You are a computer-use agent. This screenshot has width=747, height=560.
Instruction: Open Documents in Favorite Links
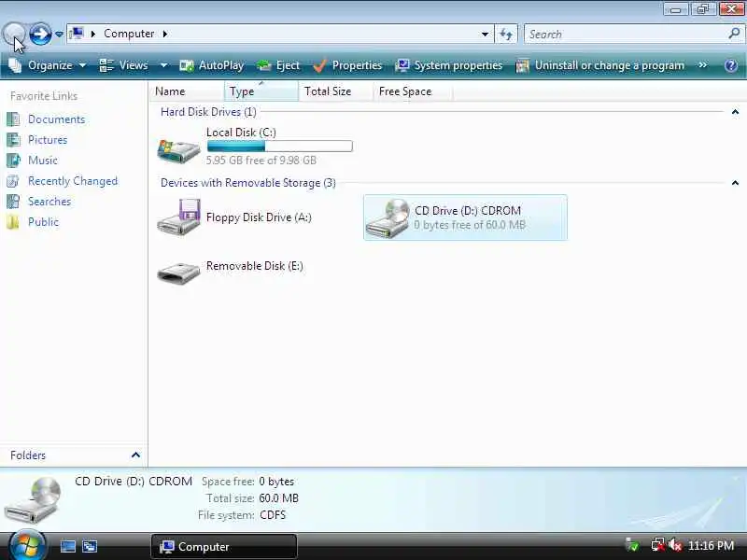[x=56, y=119]
